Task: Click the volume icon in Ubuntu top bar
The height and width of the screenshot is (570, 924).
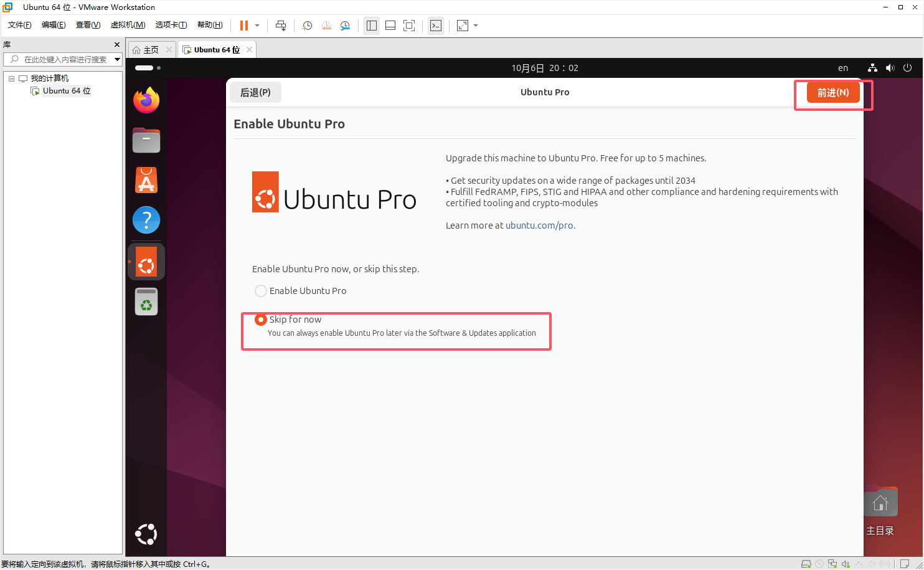Action: coord(890,68)
